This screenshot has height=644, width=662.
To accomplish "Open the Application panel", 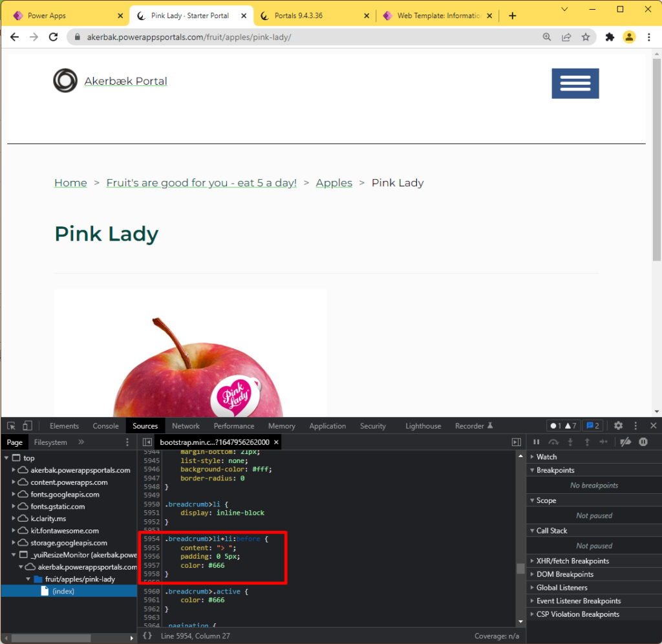I will tap(328, 425).
